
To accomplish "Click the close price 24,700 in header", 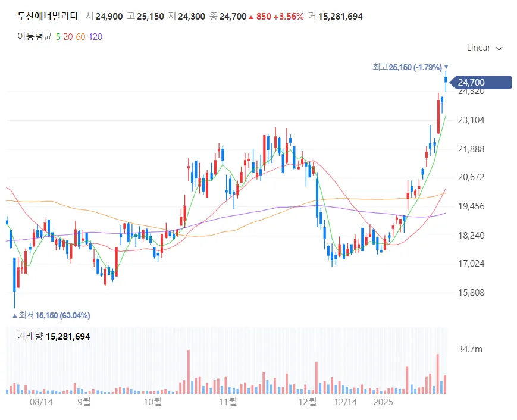I will [233, 17].
